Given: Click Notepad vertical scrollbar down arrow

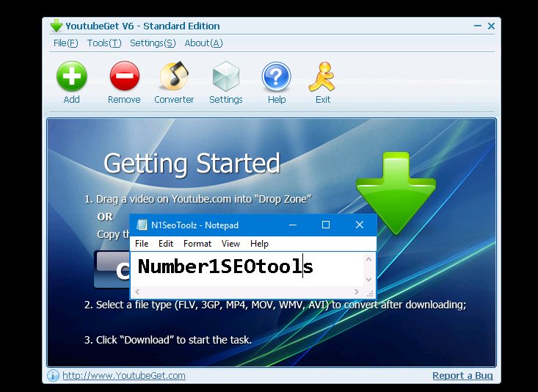Looking at the screenshot, I should pos(369,280).
